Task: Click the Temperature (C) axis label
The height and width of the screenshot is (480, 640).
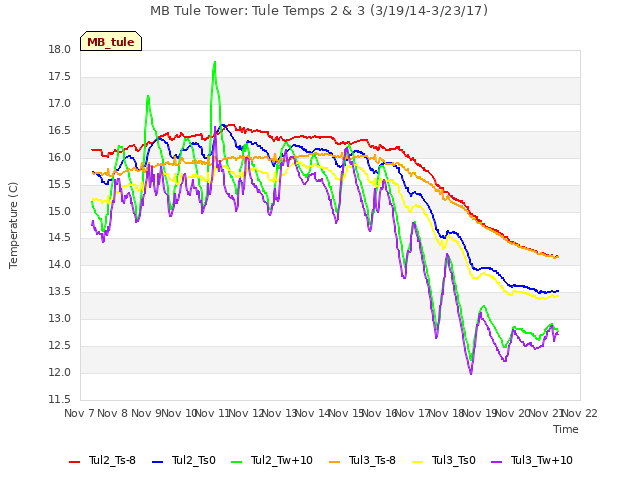Action: point(13,225)
